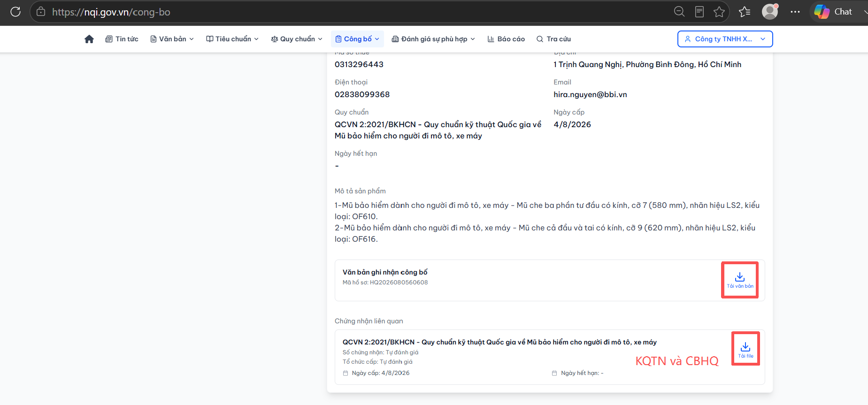Select email hira.nguyen@bbi.vn text
868x405 pixels.
point(590,94)
